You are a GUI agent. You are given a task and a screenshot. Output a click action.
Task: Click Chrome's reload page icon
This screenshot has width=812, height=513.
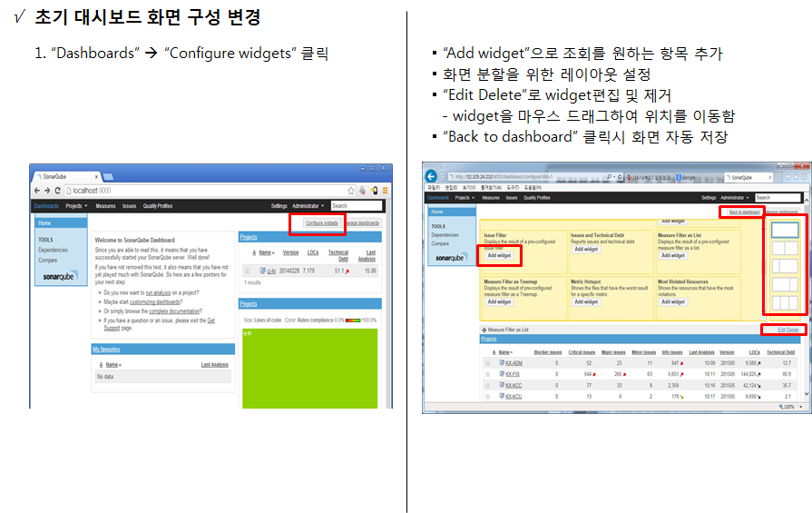tap(57, 191)
